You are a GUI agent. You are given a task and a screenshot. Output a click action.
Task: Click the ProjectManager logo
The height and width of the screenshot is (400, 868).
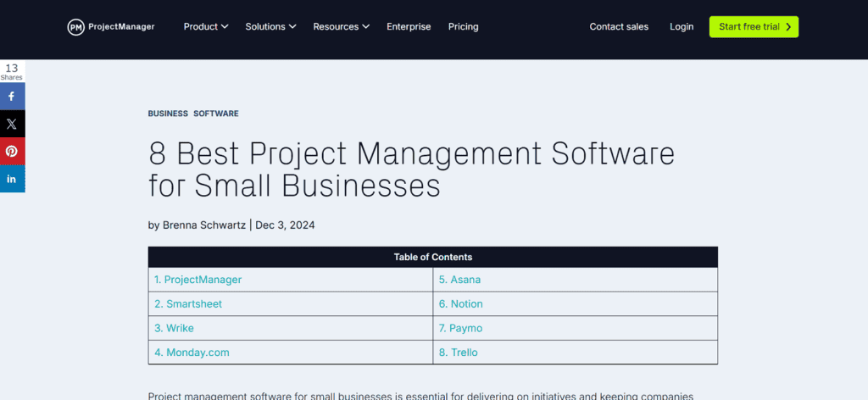coord(111,26)
